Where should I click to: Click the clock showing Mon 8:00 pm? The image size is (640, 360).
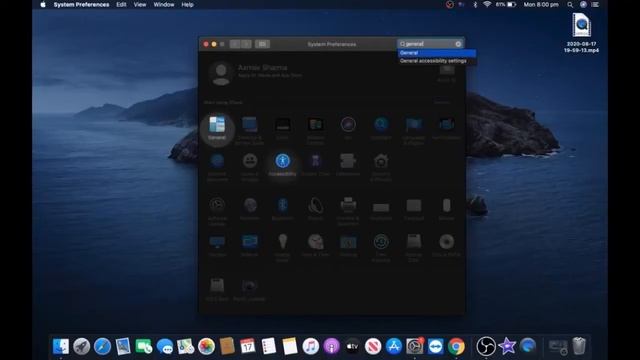point(541,4)
